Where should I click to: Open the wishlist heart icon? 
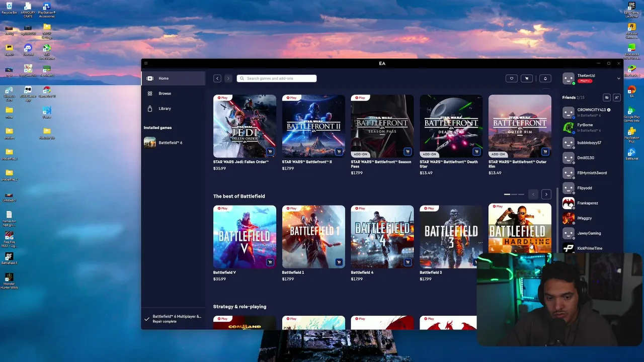tap(512, 78)
